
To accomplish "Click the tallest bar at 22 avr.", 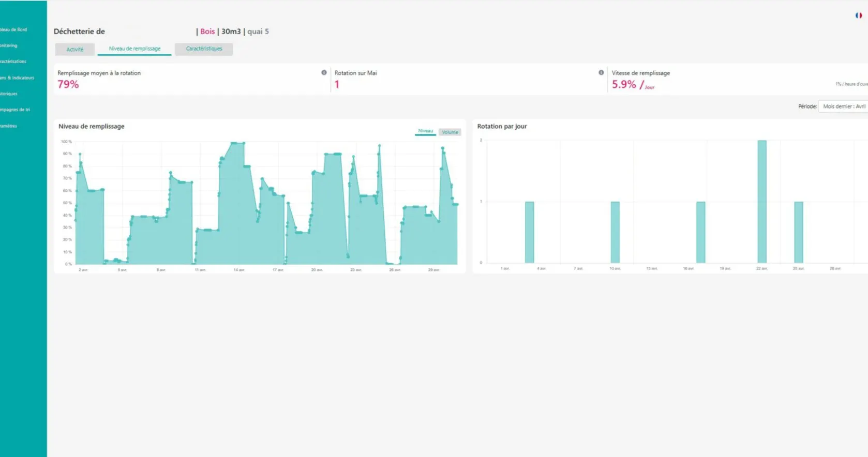I will click(761, 202).
